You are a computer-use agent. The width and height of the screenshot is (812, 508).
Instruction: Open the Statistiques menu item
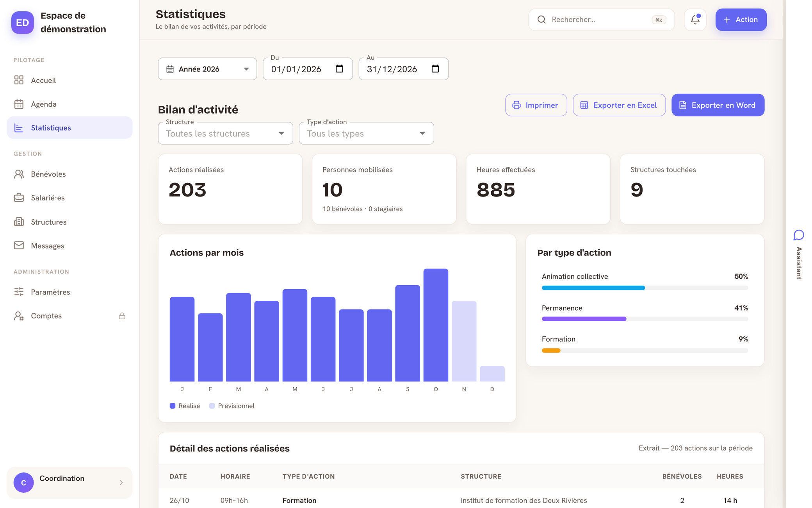(69, 128)
